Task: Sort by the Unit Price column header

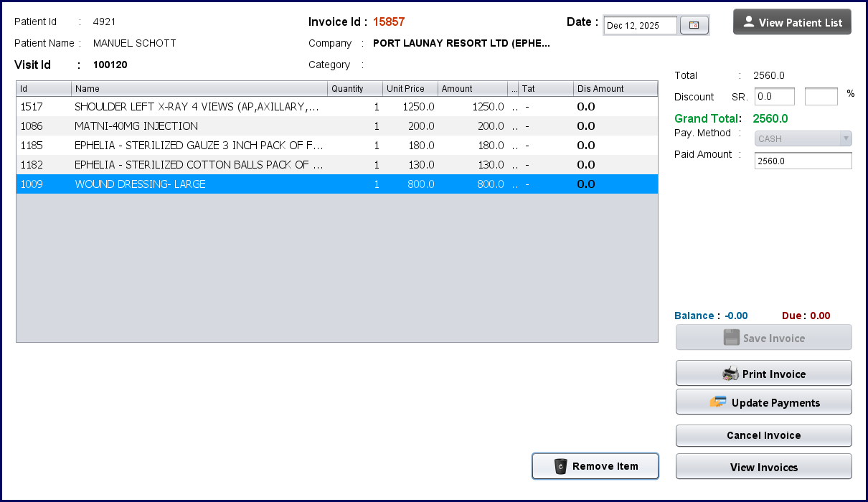Action: pyautogui.click(x=410, y=89)
